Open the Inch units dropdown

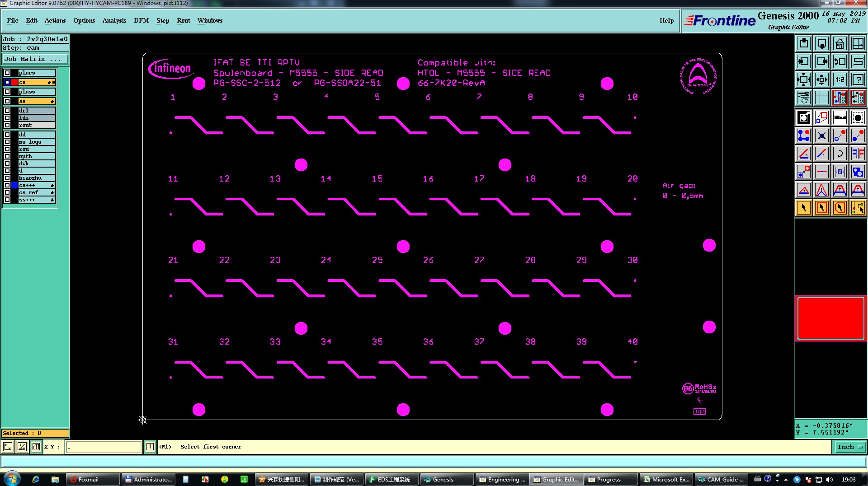pos(850,447)
